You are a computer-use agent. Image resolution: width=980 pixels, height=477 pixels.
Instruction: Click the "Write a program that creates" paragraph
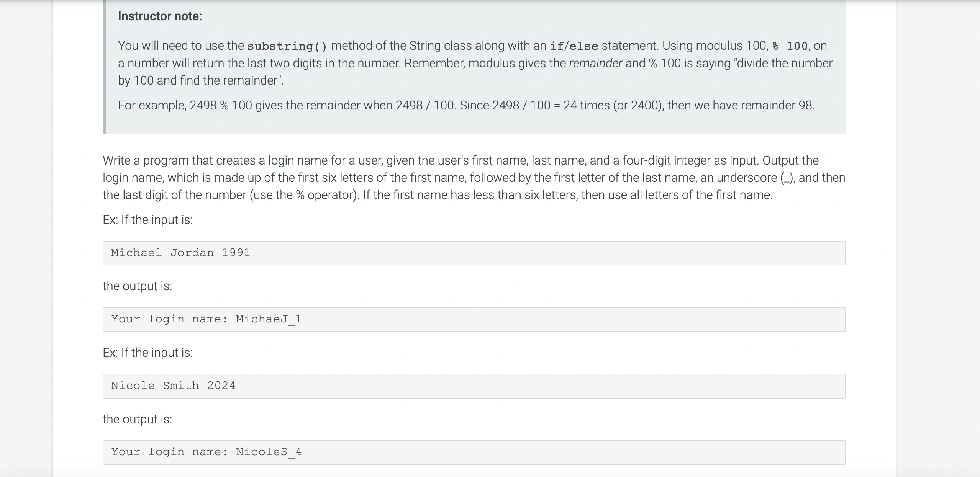pos(474,178)
